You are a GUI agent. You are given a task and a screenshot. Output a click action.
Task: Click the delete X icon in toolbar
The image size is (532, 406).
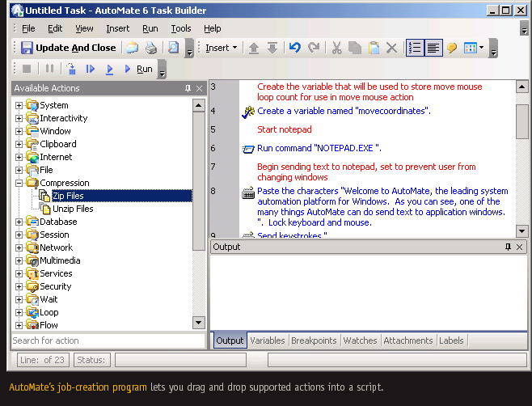click(x=391, y=48)
